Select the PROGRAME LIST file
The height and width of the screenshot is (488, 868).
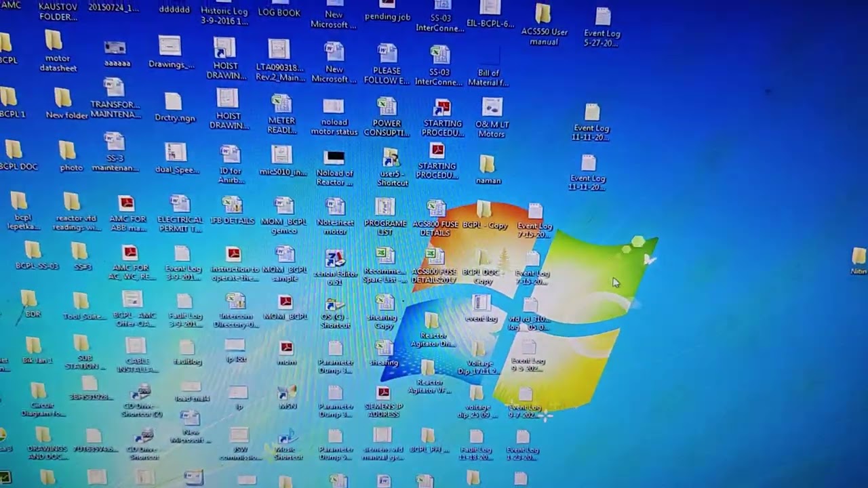[x=385, y=218]
